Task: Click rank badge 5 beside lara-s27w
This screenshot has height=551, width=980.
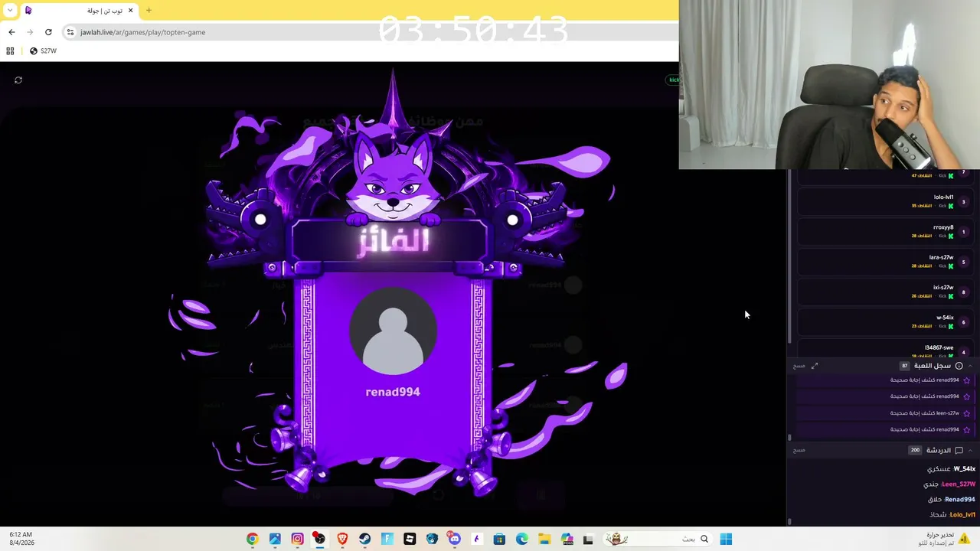Action: click(964, 262)
